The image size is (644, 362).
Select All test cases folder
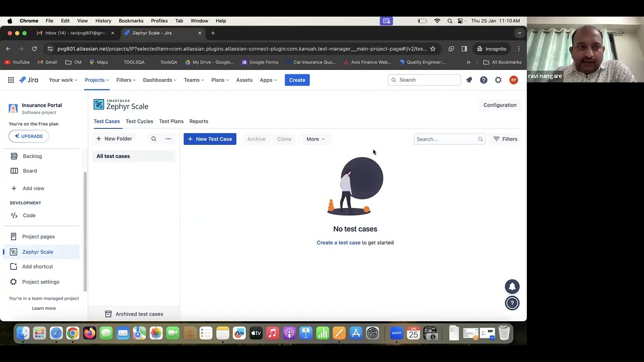click(134, 156)
